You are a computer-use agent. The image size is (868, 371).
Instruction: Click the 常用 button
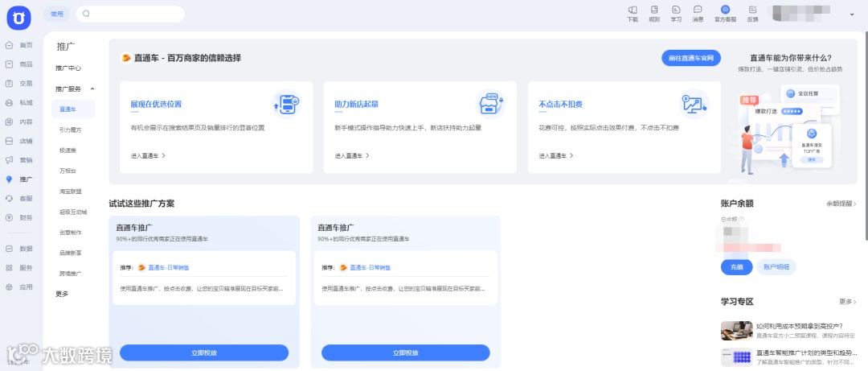(57, 14)
